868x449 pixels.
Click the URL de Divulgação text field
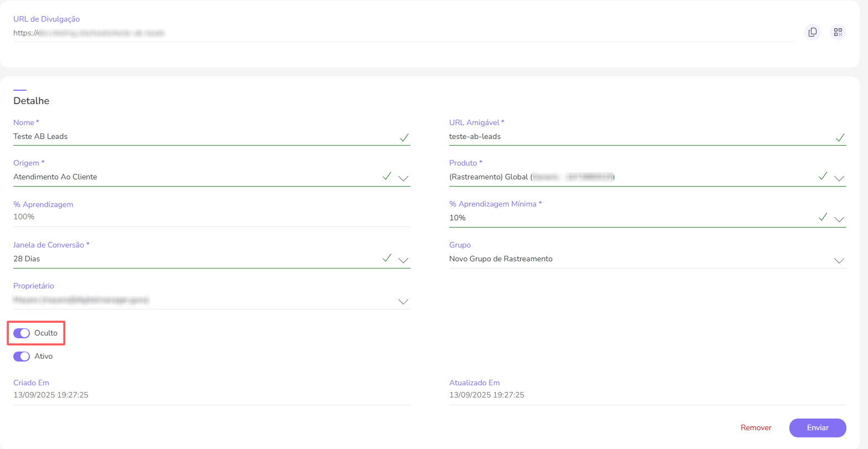[388, 33]
